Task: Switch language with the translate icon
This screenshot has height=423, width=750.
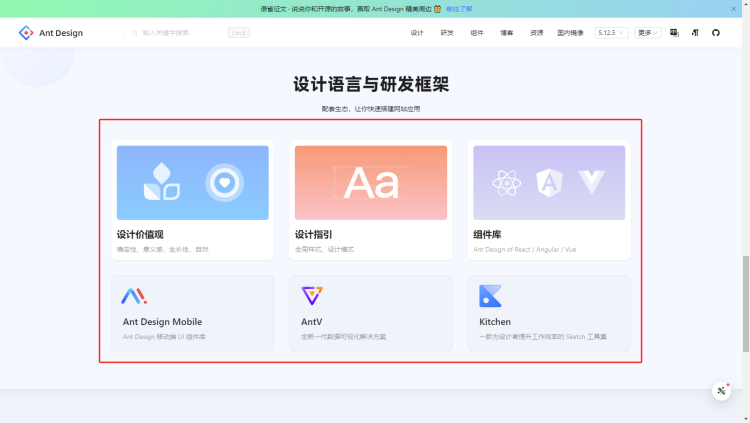Action: click(674, 33)
